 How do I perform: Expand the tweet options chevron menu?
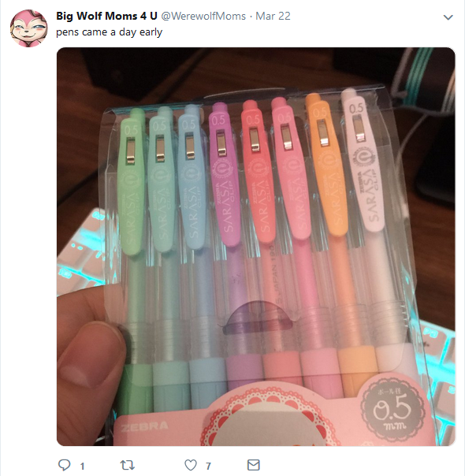click(448, 17)
